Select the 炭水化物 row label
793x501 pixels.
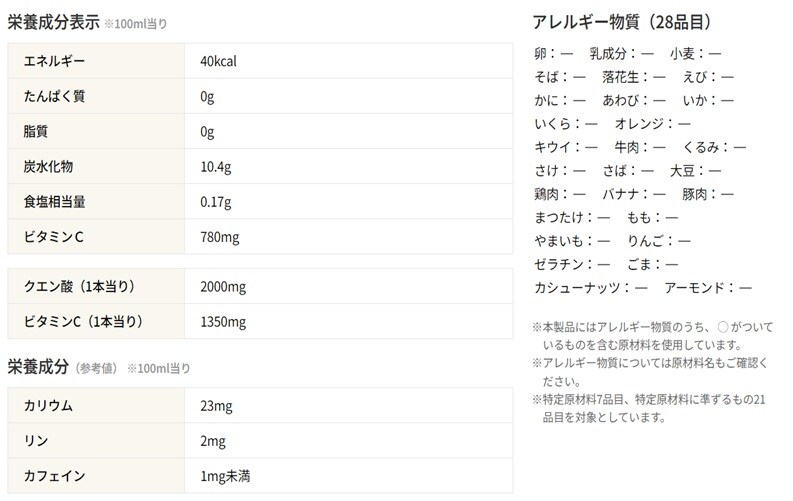click(48, 167)
